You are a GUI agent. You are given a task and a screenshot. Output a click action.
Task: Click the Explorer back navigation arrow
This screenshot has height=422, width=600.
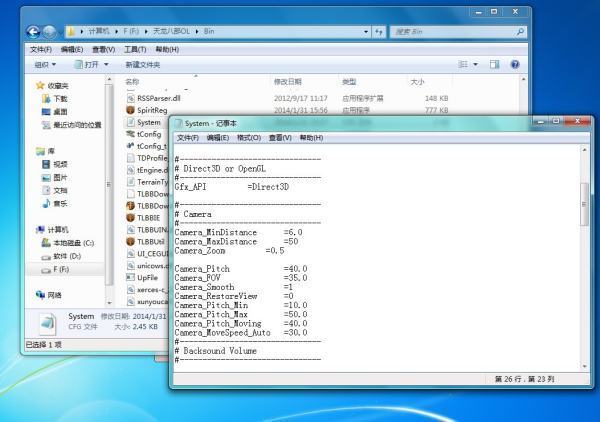(x=33, y=32)
